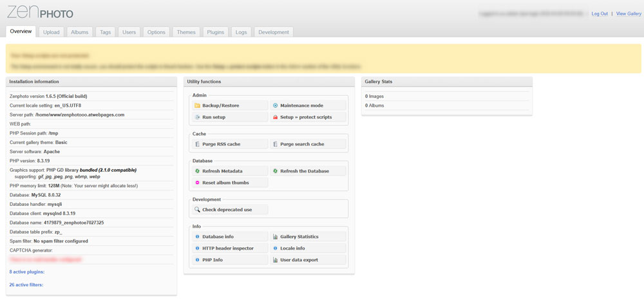644x305 pixels.
Task: Click the '0 Albums' gallery stat
Action: (x=375, y=106)
